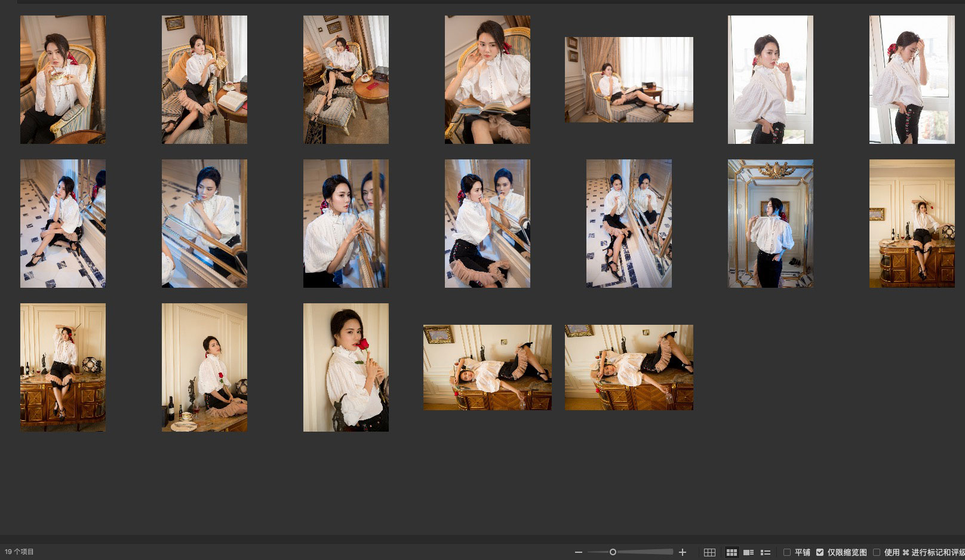This screenshot has width=965, height=560.
Task: Switch to the list view icon
Action: pos(766,552)
